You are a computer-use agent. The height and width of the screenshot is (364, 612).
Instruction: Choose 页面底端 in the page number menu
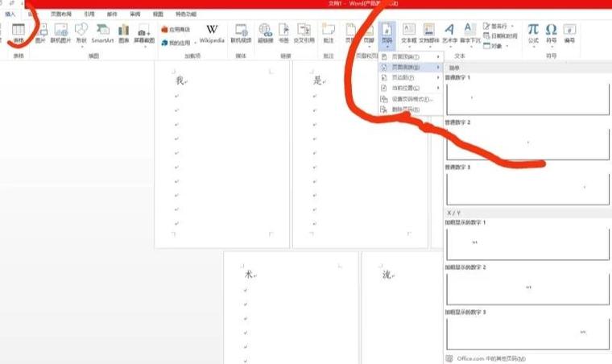tap(411, 68)
